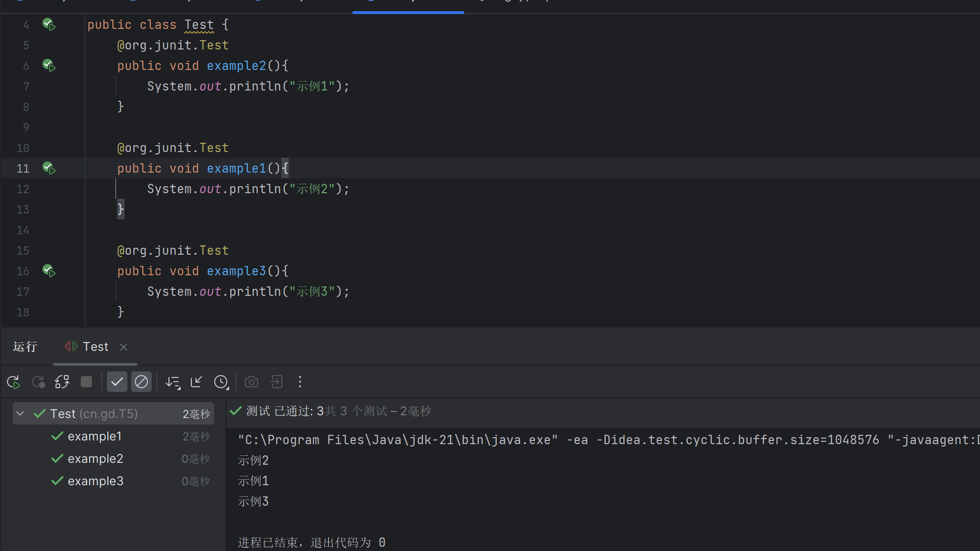Click the @org.junit.Test annotation on line 15
The image size is (980, 551).
click(173, 251)
